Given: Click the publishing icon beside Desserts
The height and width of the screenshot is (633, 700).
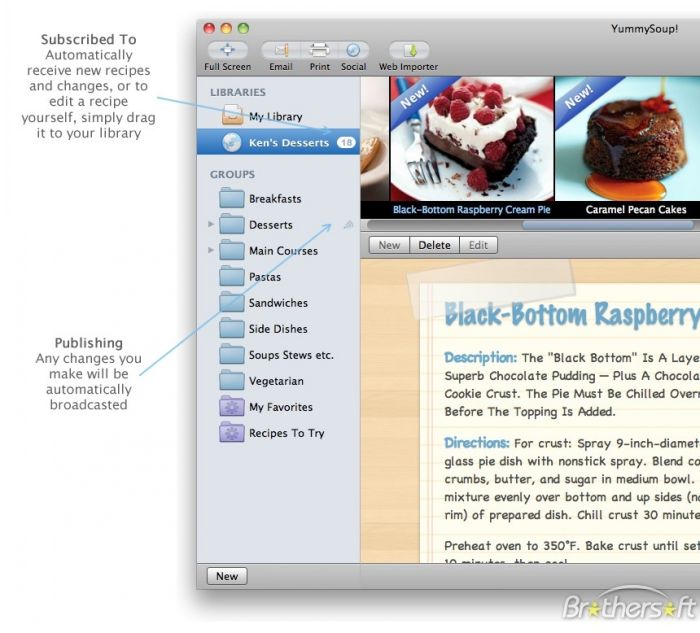Looking at the screenshot, I should click(x=348, y=225).
